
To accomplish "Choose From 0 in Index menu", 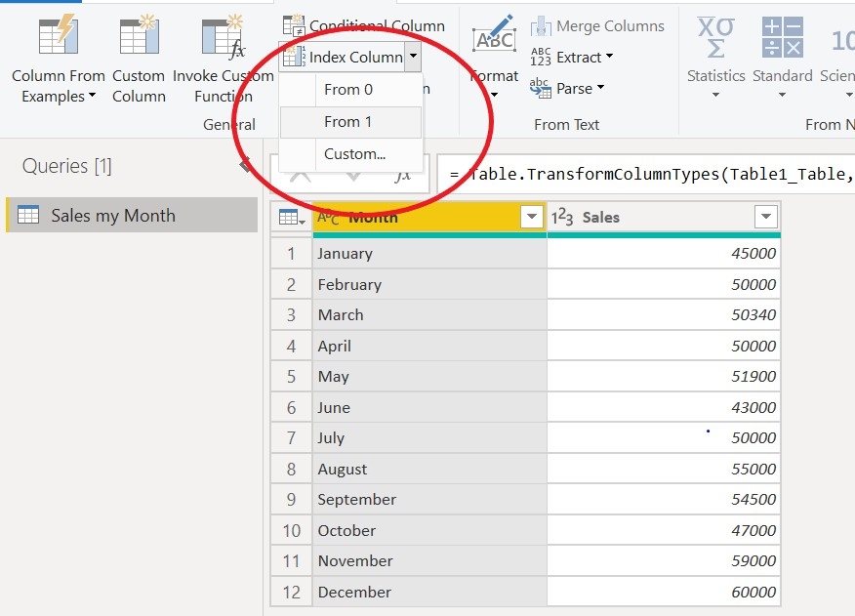I will [x=348, y=90].
